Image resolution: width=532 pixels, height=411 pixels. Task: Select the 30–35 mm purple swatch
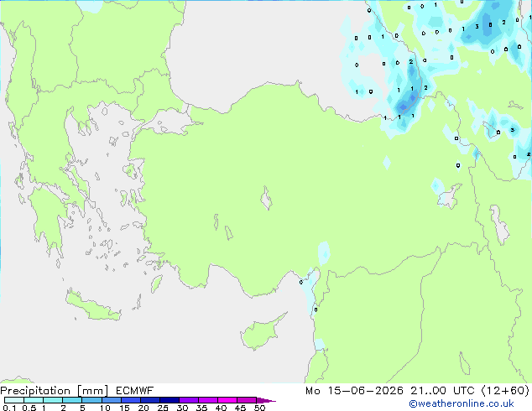188,400
